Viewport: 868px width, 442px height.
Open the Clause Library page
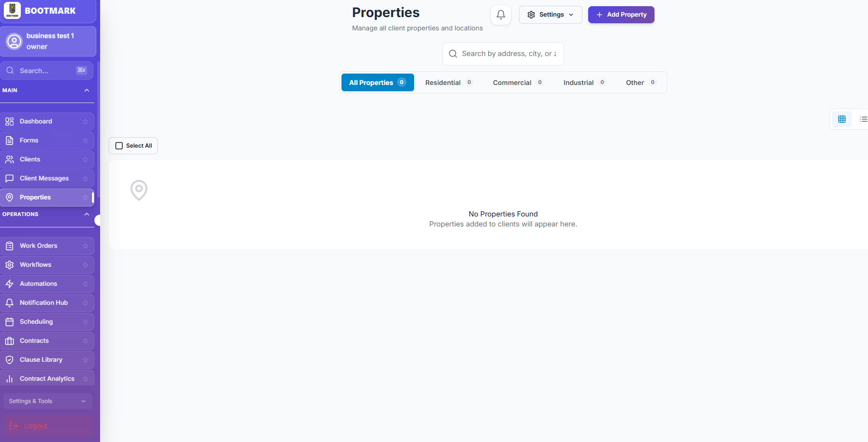tap(47, 360)
